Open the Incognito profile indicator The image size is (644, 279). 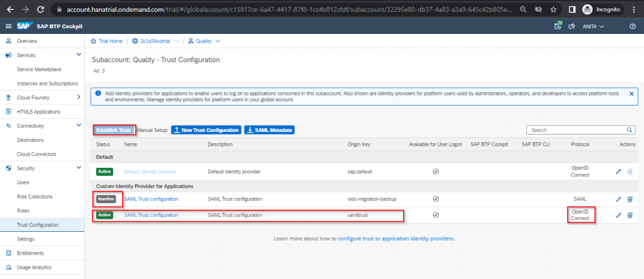(x=601, y=9)
